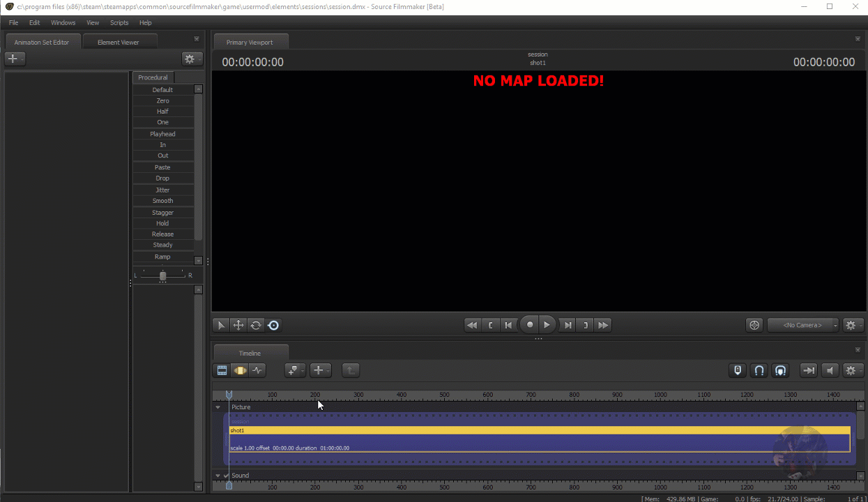Open Timeline settings gear menu
Viewport: 868px width, 502px height.
(853, 370)
